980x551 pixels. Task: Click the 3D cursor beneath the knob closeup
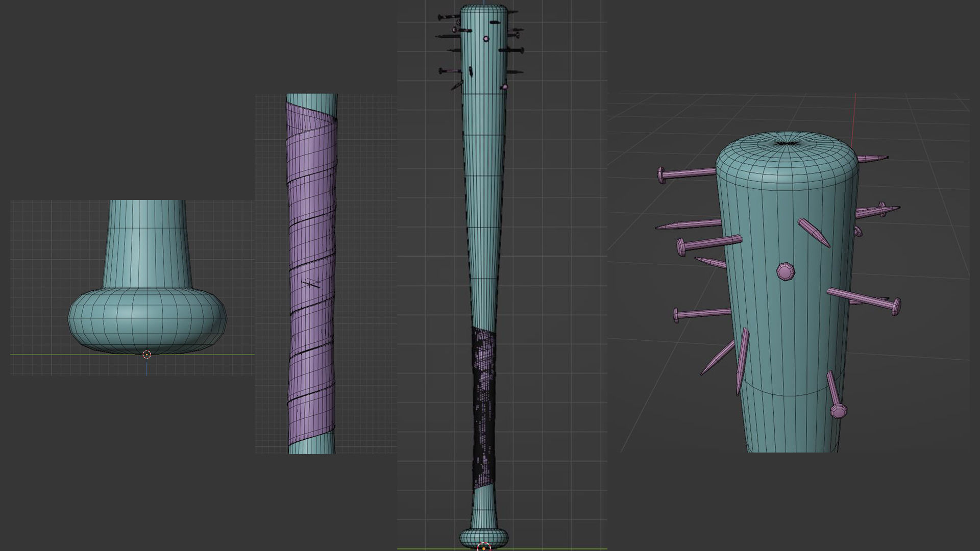(147, 355)
